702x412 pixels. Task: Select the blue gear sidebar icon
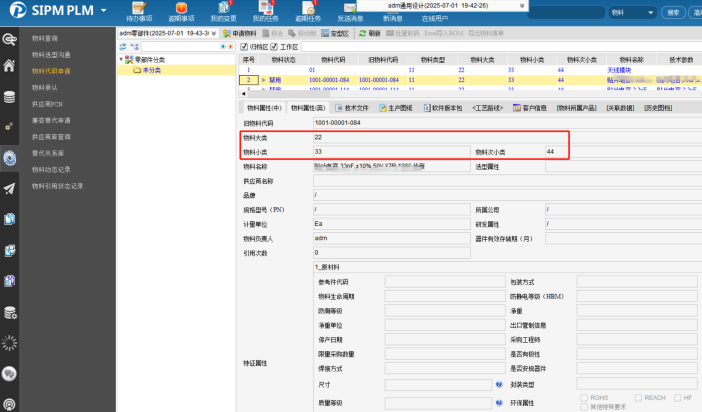(x=9, y=158)
